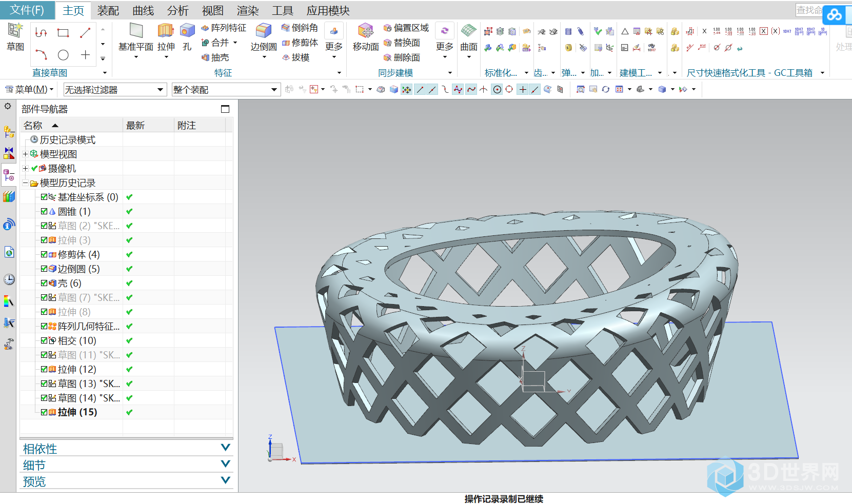Screen dimensions: 852x504
Task: Click 更多 in the 同步建模 group
Action: pos(445,41)
